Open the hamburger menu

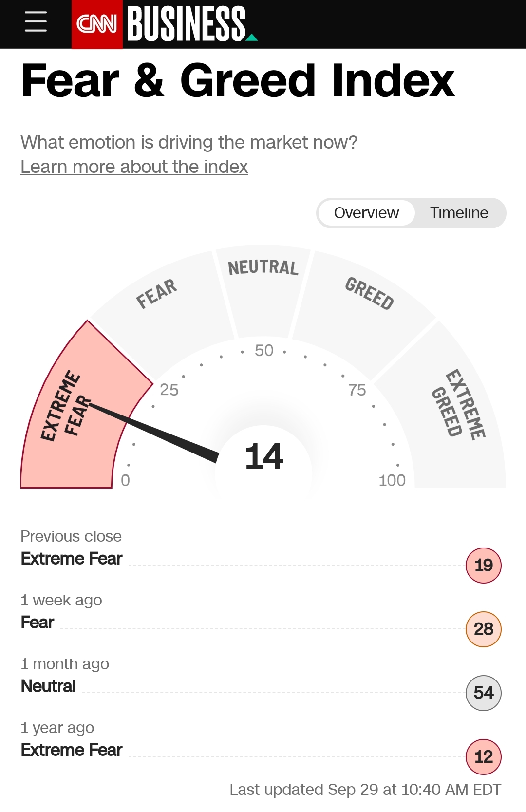tap(36, 22)
